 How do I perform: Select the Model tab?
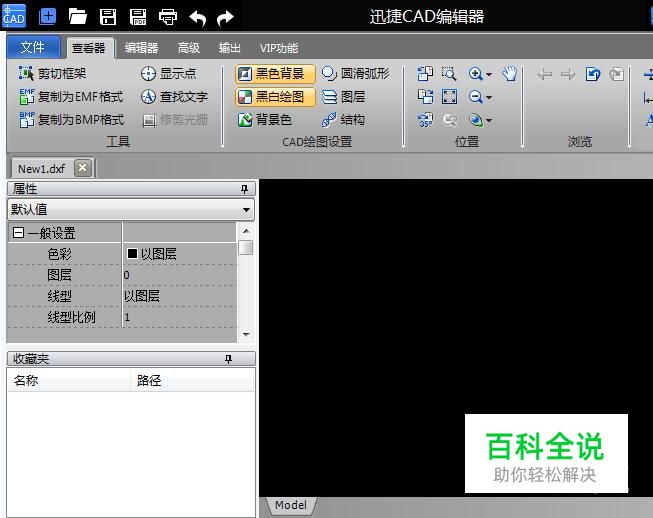coord(291,505)
